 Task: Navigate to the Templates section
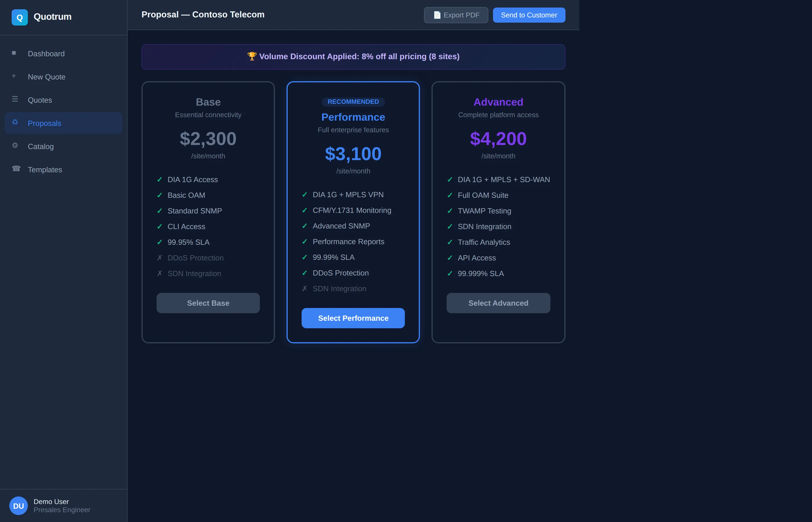pos(45,169)
